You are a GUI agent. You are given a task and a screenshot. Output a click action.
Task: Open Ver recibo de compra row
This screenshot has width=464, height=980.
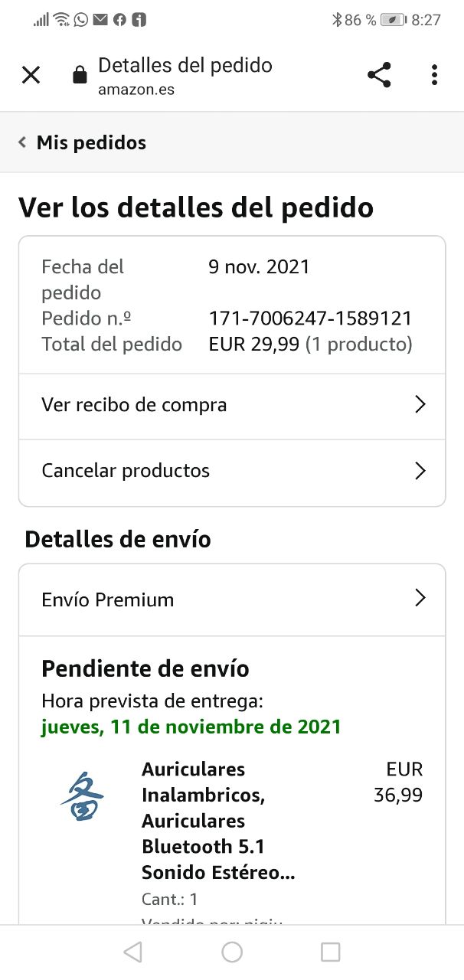coord(134,405)
